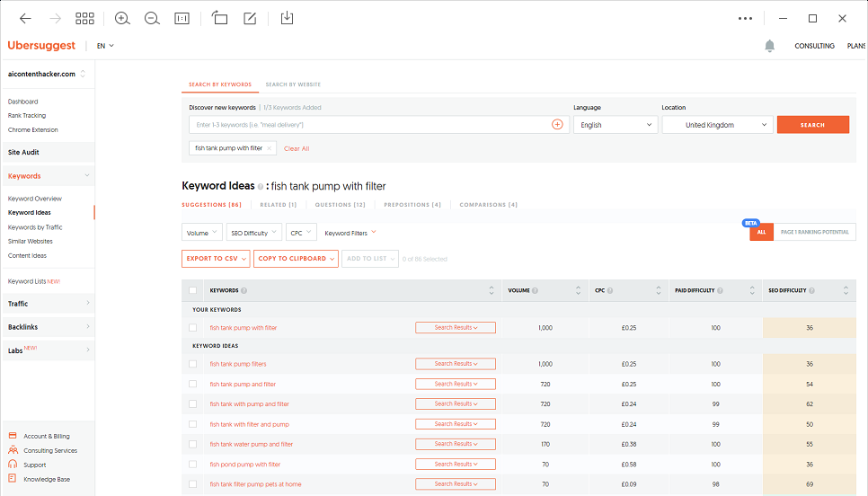Save a copy with the download icon
The width and height of the screenshot is (868, 496).
(x=287, y=18)
